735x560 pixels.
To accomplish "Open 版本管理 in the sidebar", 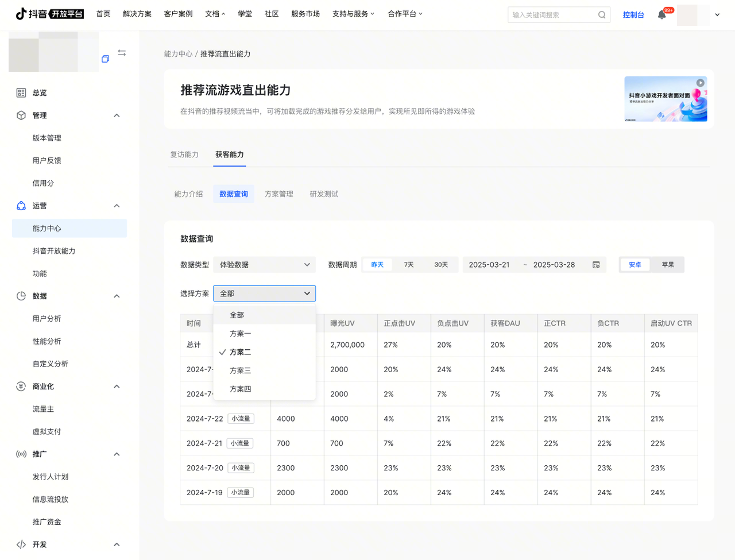I will [47, 138].
